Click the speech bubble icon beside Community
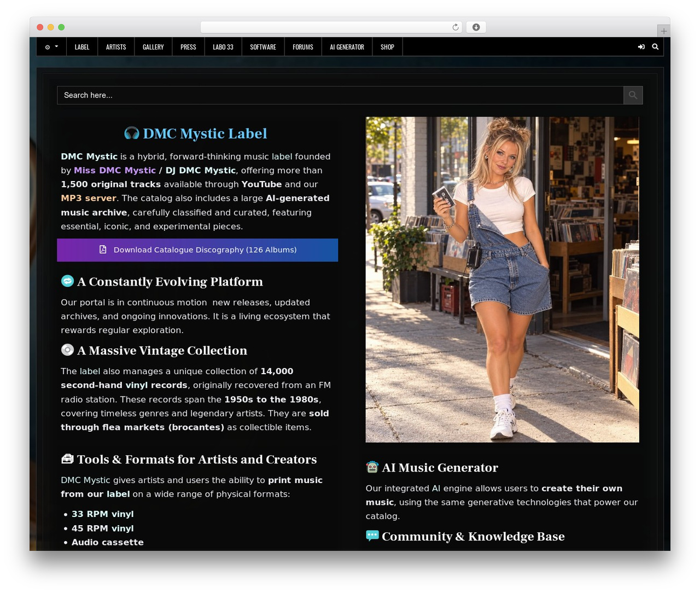This screenshot has width=700, height=593. click(372, 536)
